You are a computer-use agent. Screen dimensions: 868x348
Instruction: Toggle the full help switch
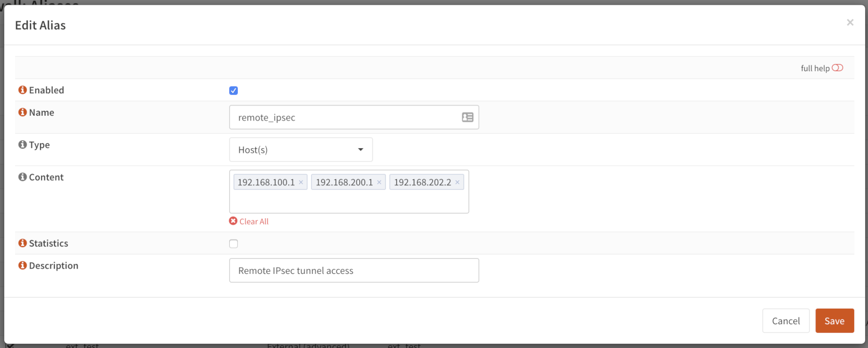[x=837, y=68]
